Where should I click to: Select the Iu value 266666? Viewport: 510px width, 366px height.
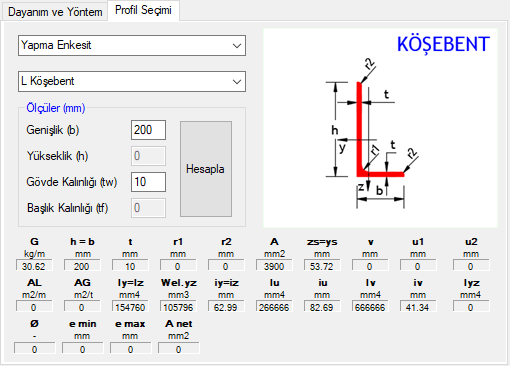tap(274, 307)
